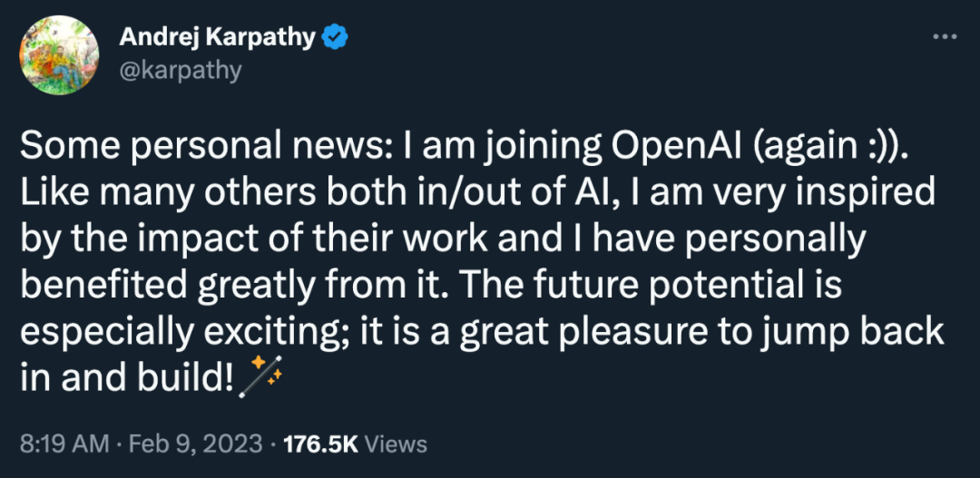Open Andrej Karpathy's profile avatar picture
The width and height of the screenshot is (980, 478).
coord(60,55)
